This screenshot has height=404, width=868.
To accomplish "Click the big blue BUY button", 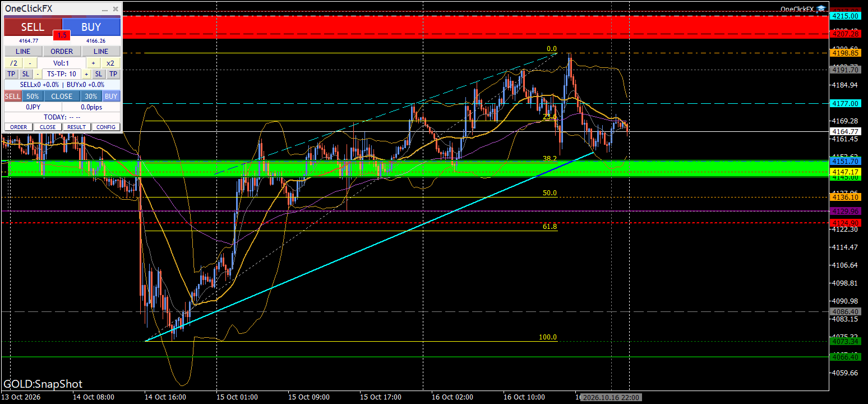I will click(91, 27).
